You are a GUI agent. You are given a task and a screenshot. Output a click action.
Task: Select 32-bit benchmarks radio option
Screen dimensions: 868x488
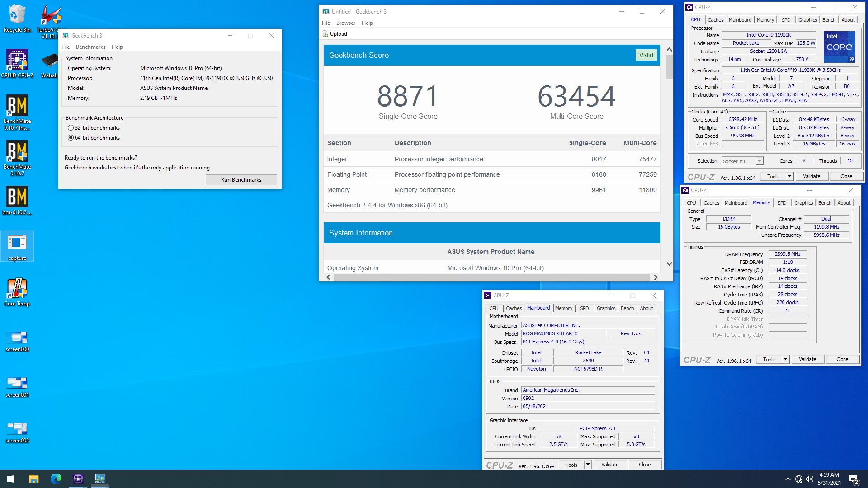71,128
